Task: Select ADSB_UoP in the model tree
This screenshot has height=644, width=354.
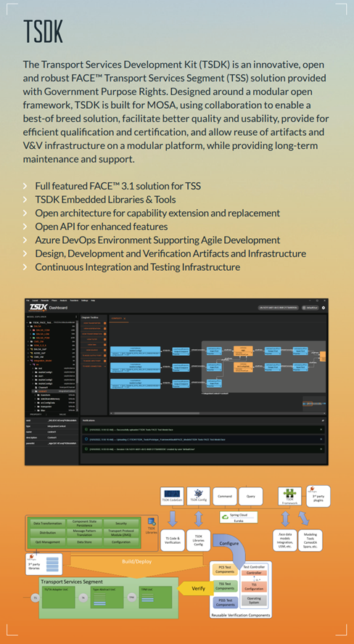Action: (39, 353)
